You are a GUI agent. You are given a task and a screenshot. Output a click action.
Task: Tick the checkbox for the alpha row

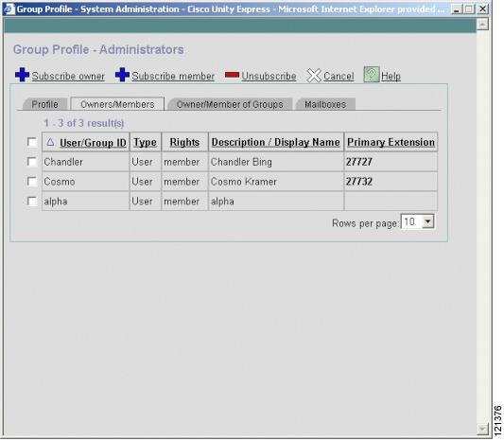[32, 202]
